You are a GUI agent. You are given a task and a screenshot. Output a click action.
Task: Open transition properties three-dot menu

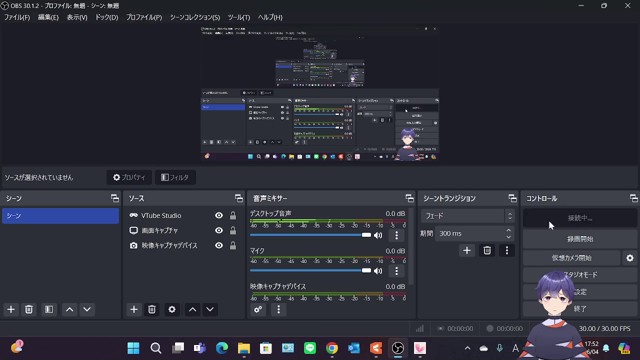coord(507,250)
